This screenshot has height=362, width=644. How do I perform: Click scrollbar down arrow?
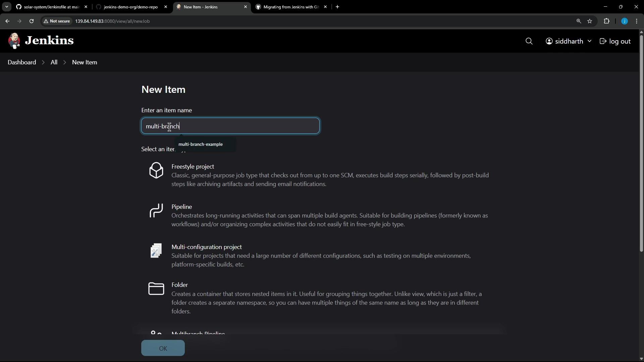coord(641,359)
